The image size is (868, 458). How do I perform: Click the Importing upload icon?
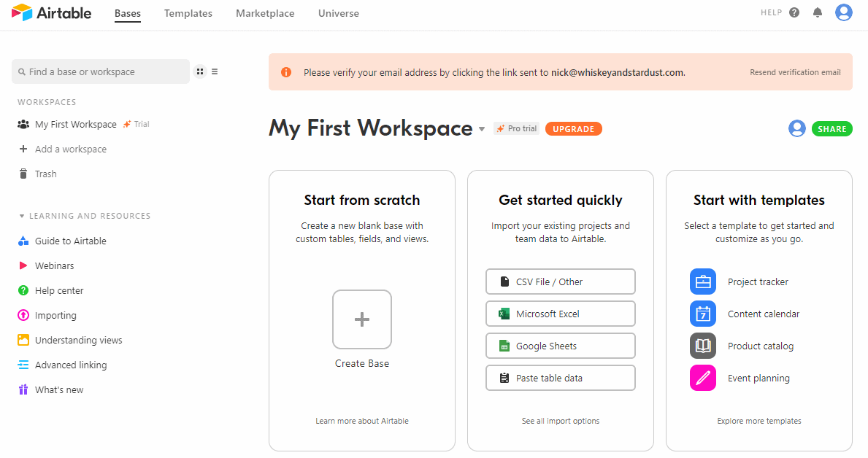point(23,315)
